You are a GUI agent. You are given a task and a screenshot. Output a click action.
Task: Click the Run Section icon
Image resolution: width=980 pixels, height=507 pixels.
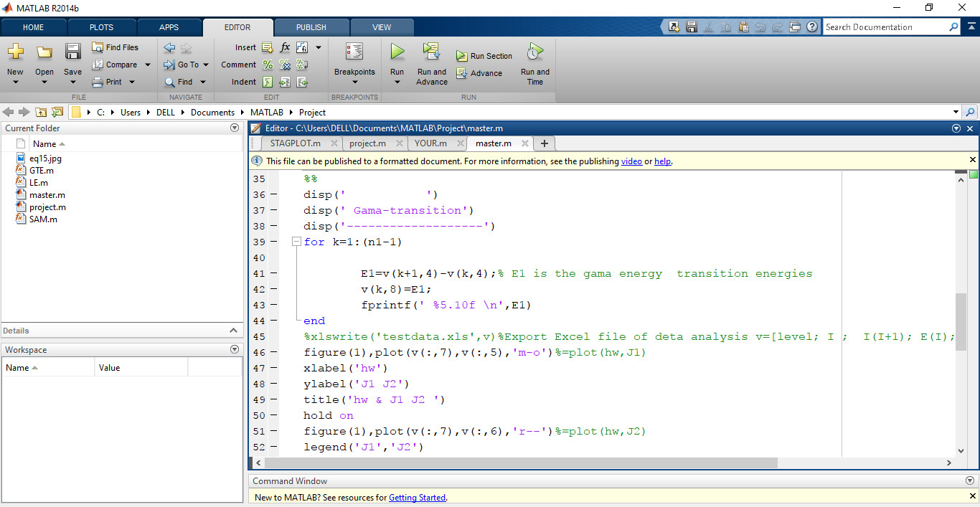[463, 55]
